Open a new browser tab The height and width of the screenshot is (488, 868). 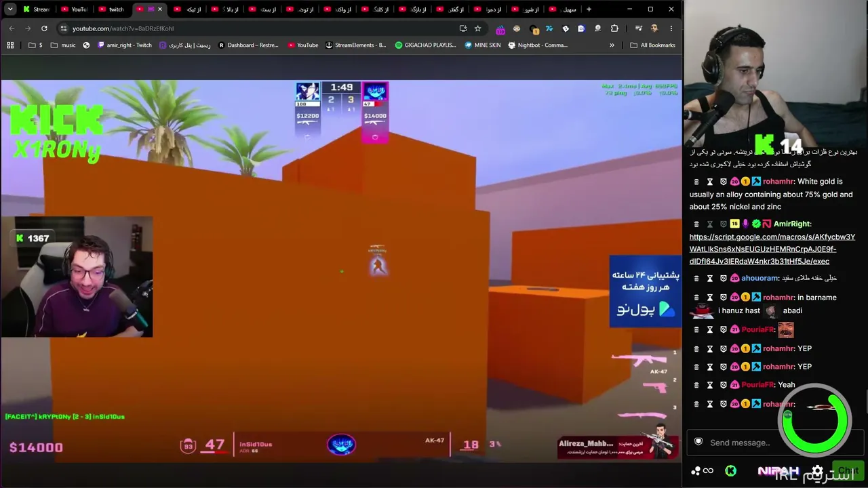(x=589, y=9)
